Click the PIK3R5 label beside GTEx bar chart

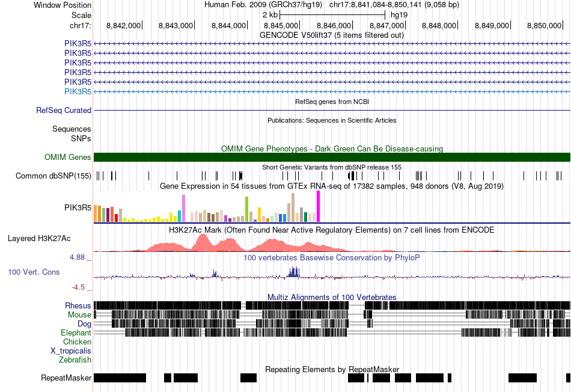click(x=78, y=207)
